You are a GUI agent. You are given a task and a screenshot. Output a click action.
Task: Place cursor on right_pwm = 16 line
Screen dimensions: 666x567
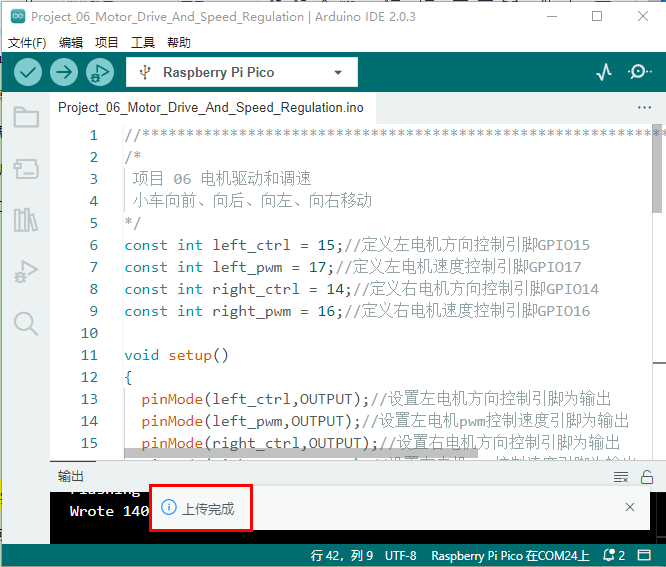[x=357, y=311]
